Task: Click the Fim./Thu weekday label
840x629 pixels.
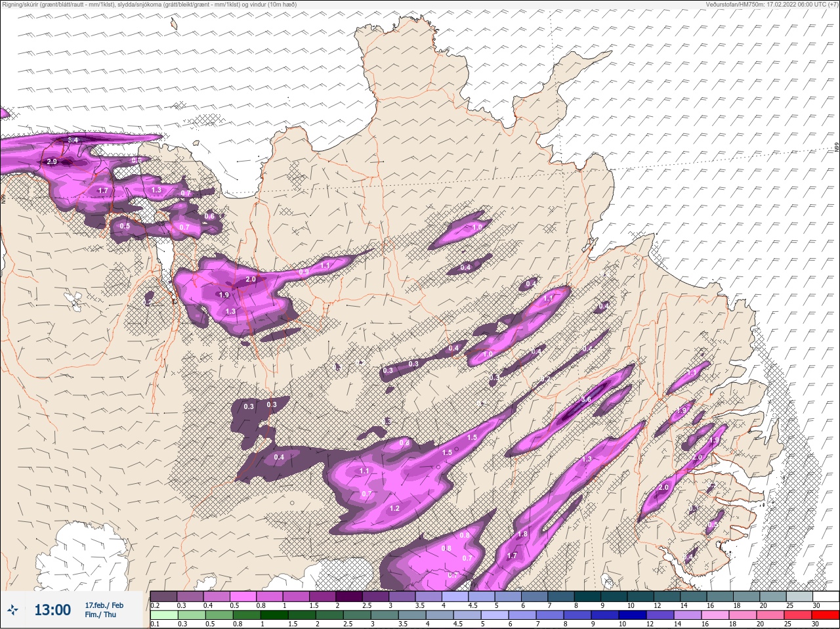Action: coord(100,615)
